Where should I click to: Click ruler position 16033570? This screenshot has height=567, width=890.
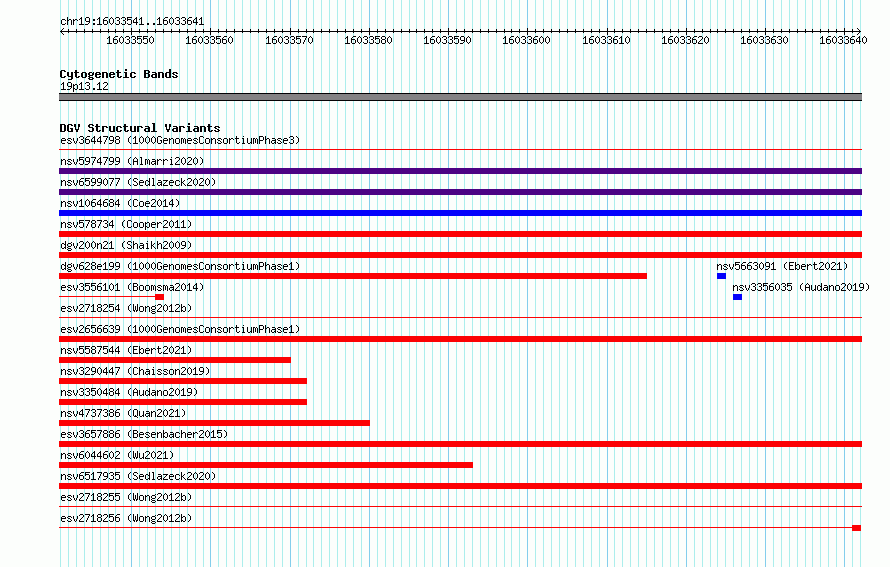[289, 40]
